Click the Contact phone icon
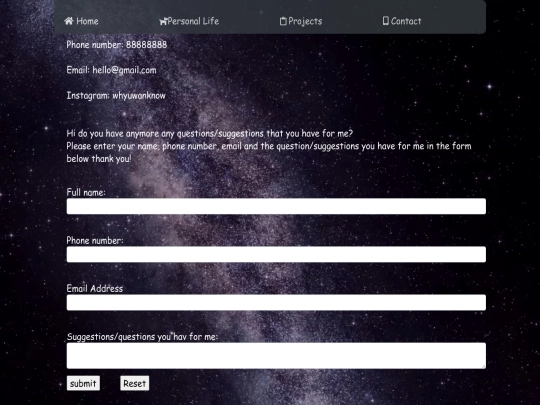540x405 pixels. (x=386, y=21)
